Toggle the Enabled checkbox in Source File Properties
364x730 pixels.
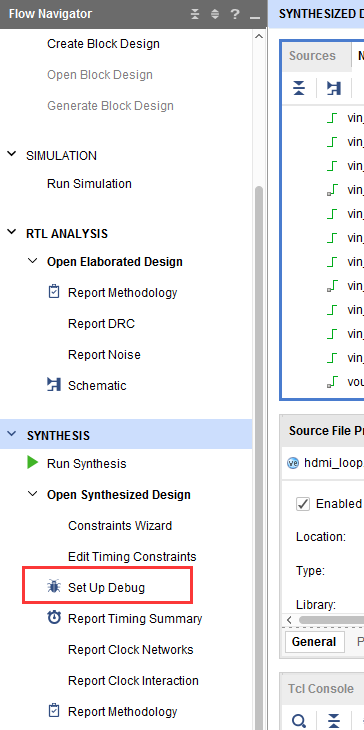click(303, 504)
